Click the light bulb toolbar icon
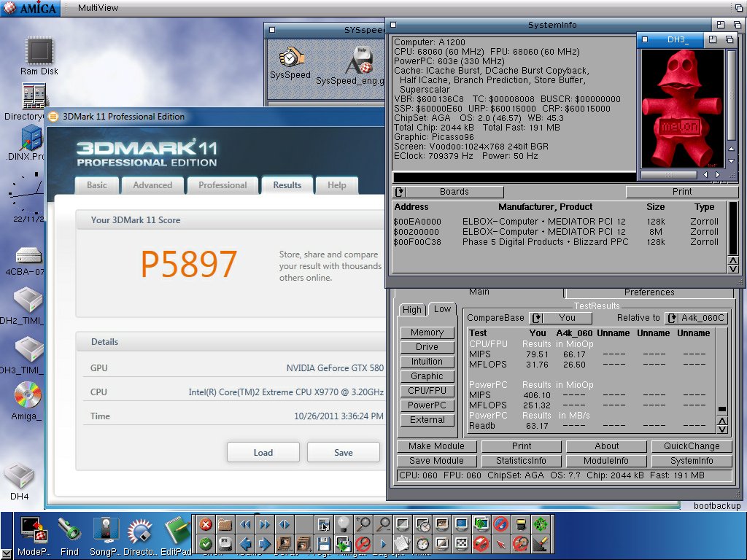The width and height of the screenshot is (747, 560). pos(343,525)
